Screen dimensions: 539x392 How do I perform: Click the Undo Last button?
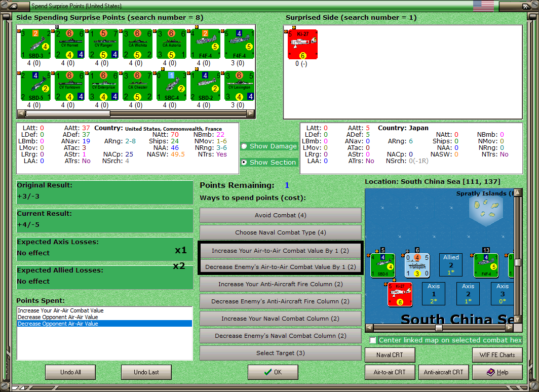(146, 372)
